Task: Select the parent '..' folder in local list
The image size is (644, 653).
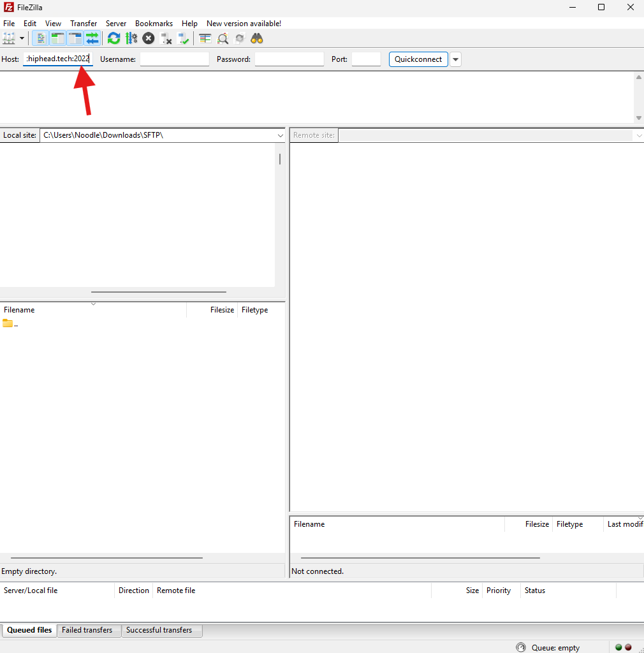Action: (x=10, y=323)
